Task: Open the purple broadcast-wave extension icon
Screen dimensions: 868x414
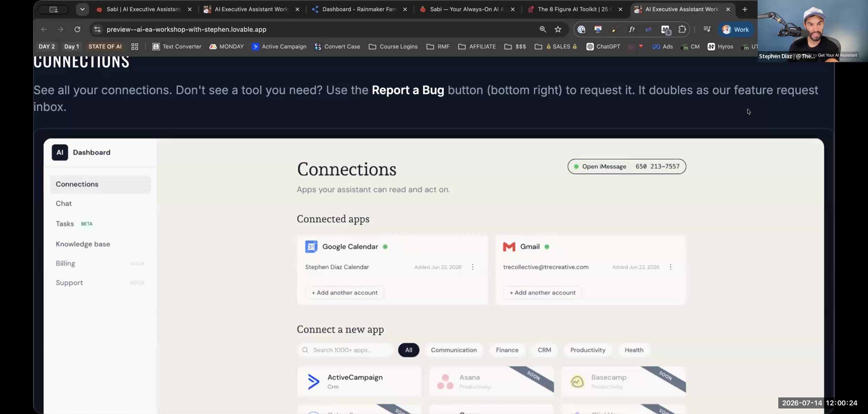Action: (x=649, y=29)
